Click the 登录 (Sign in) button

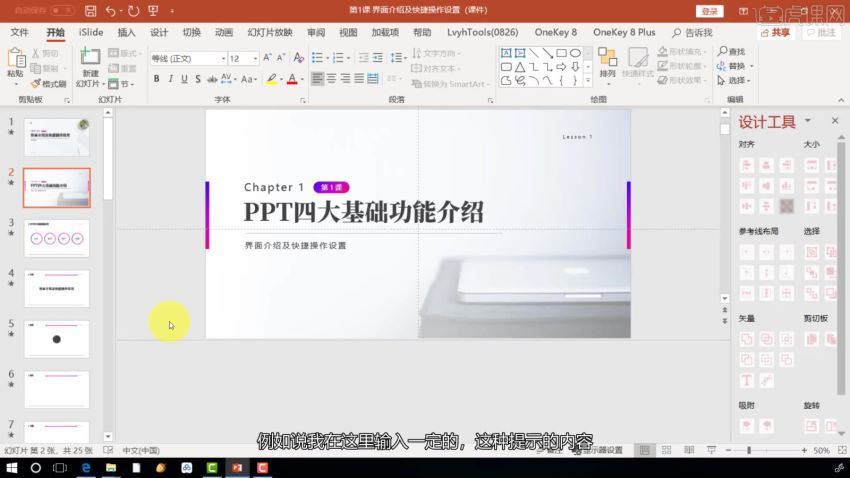click(x=709, y=11)
